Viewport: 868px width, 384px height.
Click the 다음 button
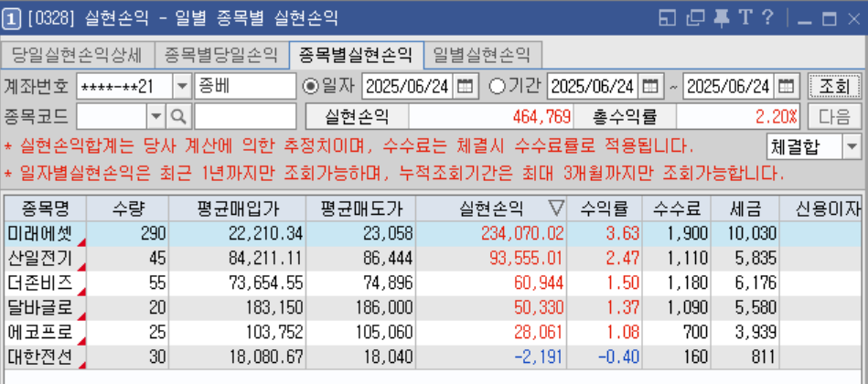834,116
